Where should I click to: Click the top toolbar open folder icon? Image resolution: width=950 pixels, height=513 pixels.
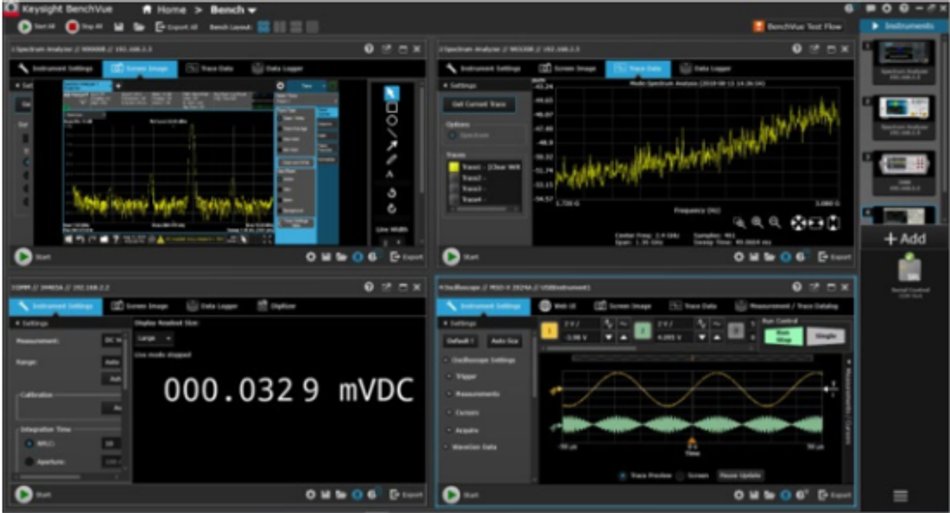(x=139, y=27)
